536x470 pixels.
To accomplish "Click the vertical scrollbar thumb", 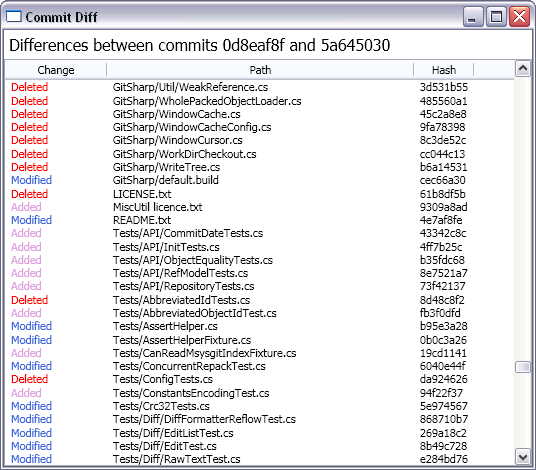I will (x=523, y=367).
